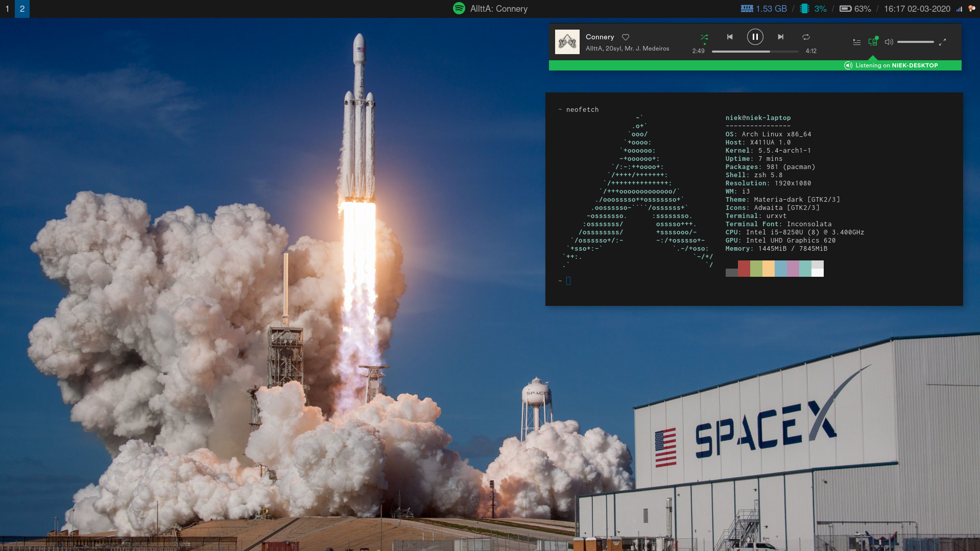Click the 3% CPU usage reading
The width and height of the screenshot is (980, 551).
point(820,9)
